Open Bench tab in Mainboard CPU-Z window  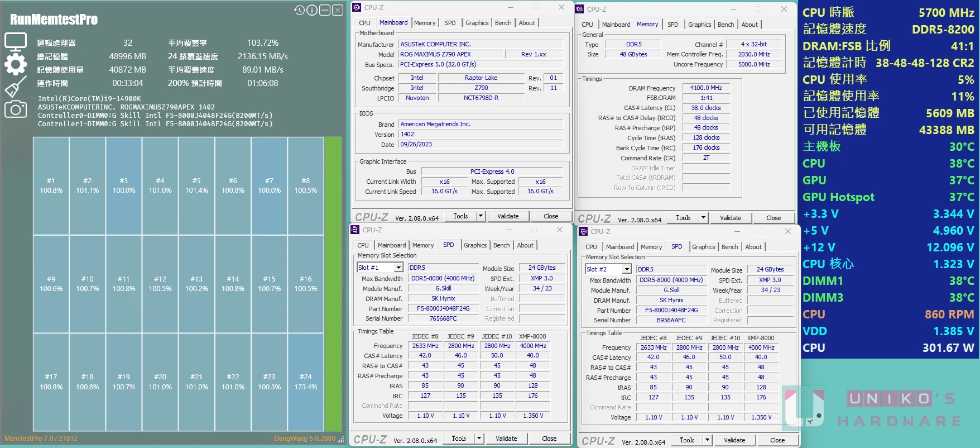(x=503, y=23)
